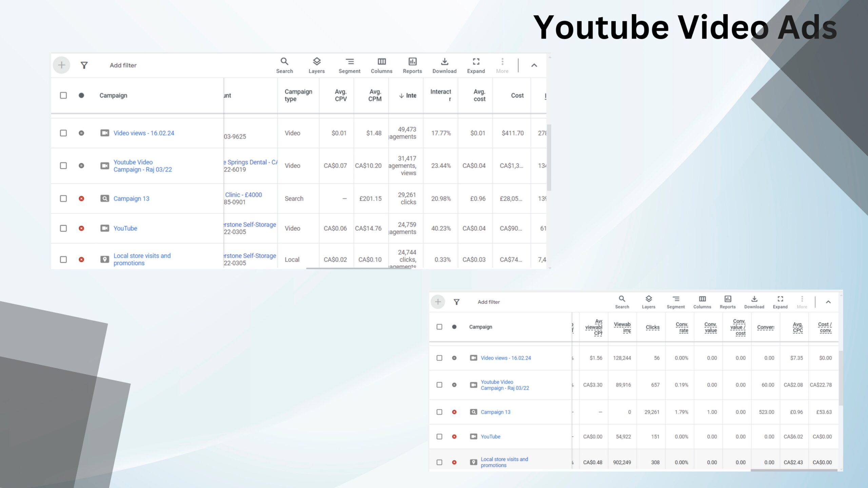The width and height of the screenshot is (868, 488).
Task: Check the Video views - 16.02.24 row in lower table
Action: tap(439, 358)
